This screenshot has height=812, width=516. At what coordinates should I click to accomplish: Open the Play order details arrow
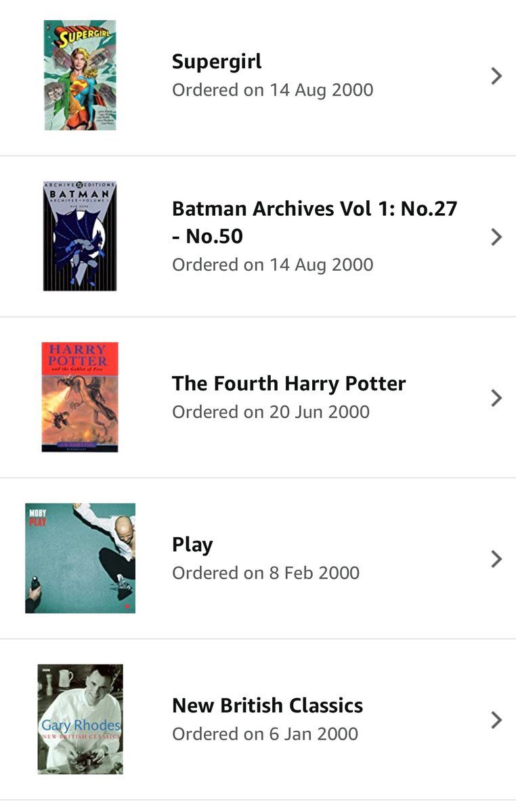click(496, 559)
